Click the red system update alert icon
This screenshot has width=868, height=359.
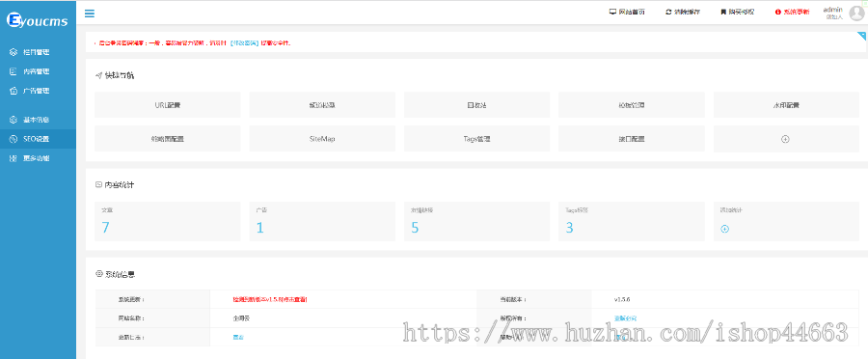click(777, 12)
